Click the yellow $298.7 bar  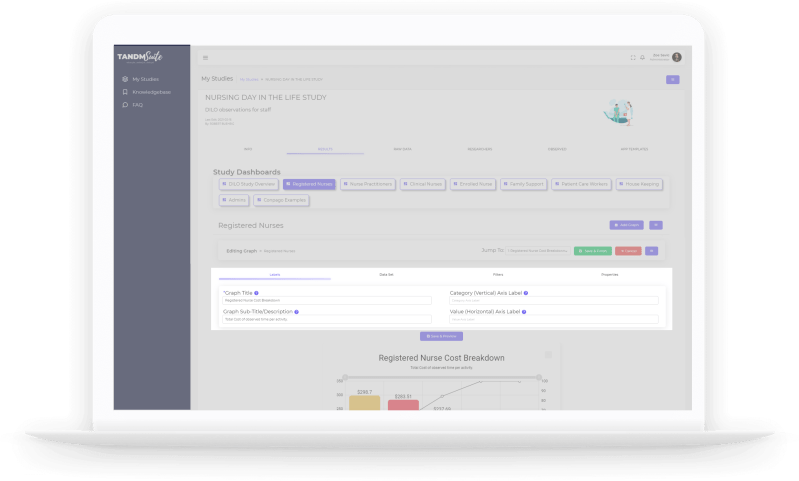pyautogui.click(x=364, y=403)
